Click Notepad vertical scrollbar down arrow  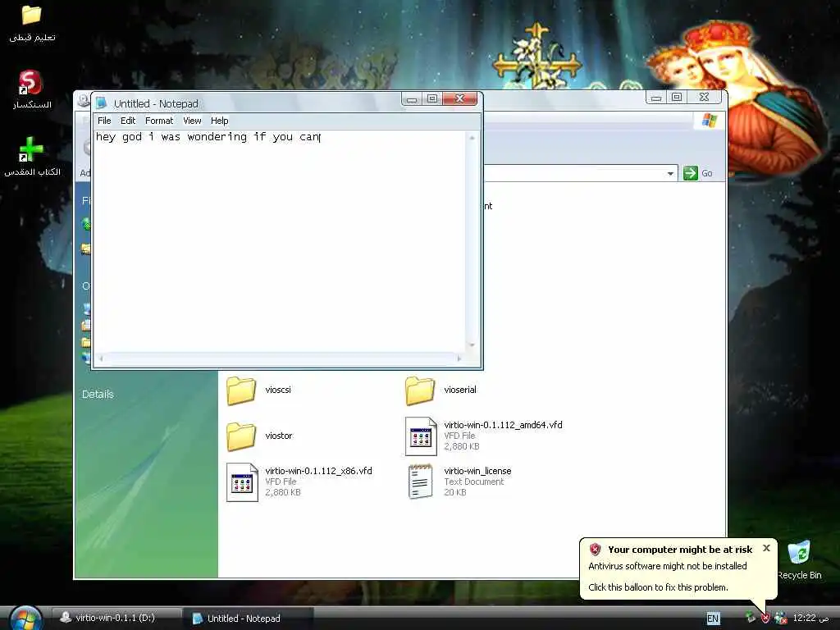coord(472,345)
